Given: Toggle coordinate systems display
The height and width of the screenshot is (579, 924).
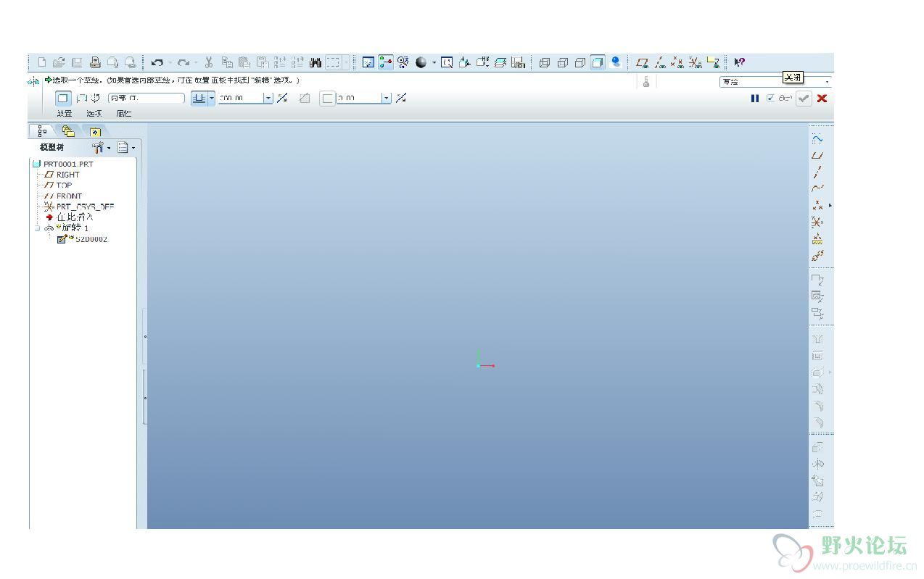Looking at the screenshot, I should coord(695,63).
